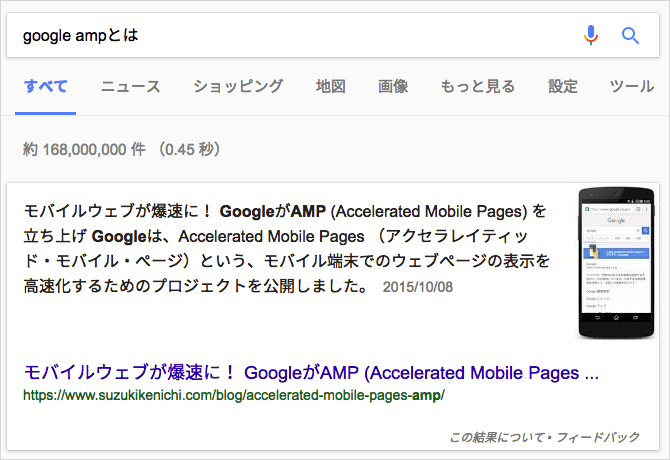
Task: Click the featured snippet paragraph text
Action: click(286, 249)
